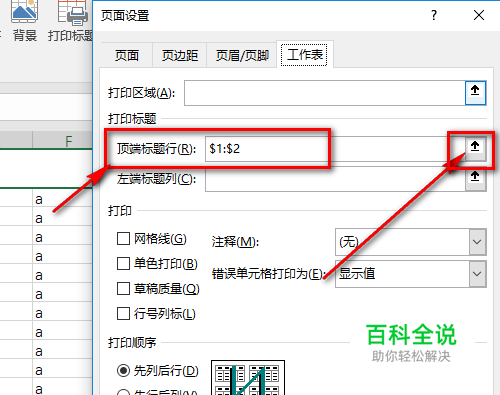Viewport: 500px width, 395px height.
Task: Select the 工作表 tab
Action: pos(305,55)
